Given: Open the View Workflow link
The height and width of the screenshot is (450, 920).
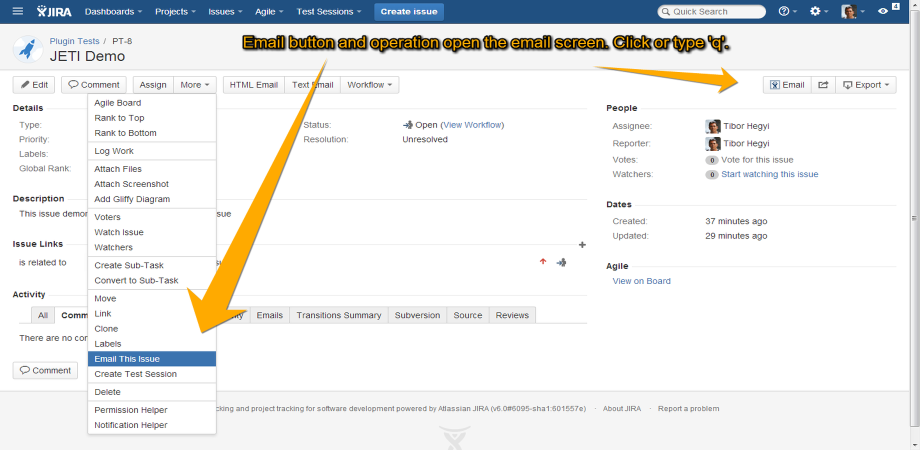Looking at the screenshot, I should pyautogui.click(x=472, y=125).
